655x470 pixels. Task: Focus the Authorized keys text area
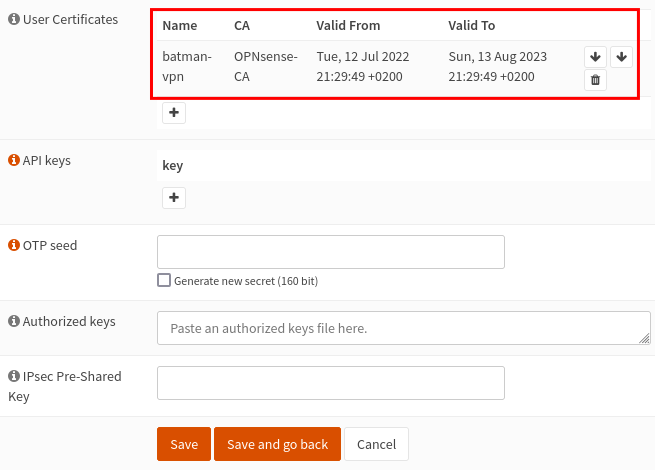(x=404, y=328)
